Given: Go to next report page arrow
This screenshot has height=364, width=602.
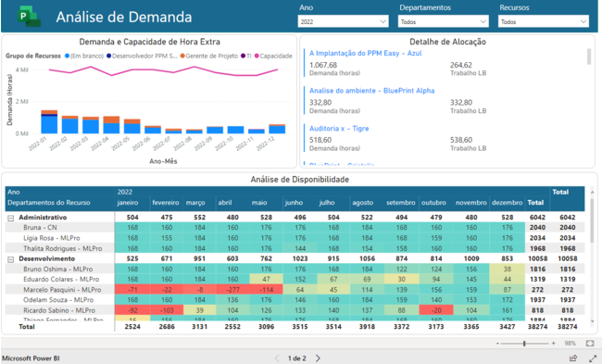Looking at the screenshot, I should click(318, 358).
